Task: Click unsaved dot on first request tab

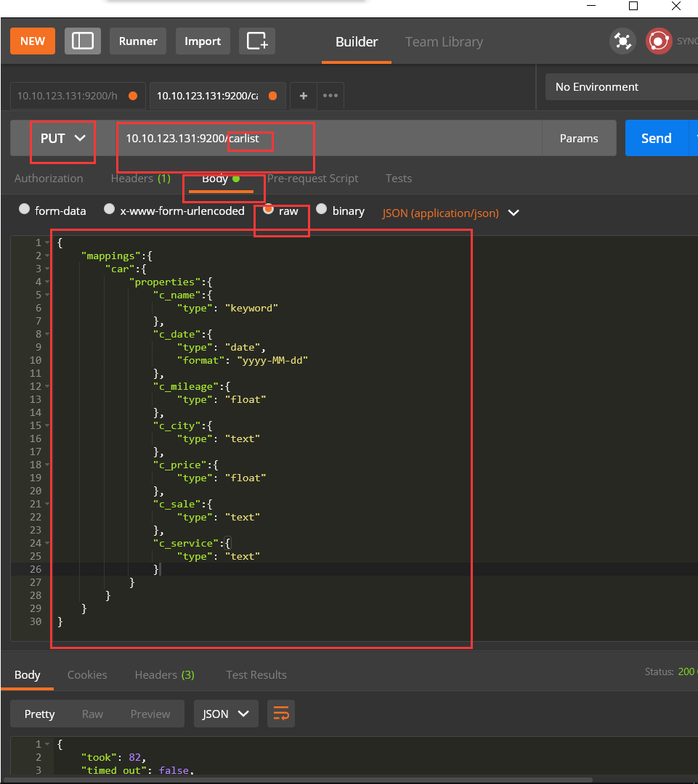Action: tap(133, 96)
